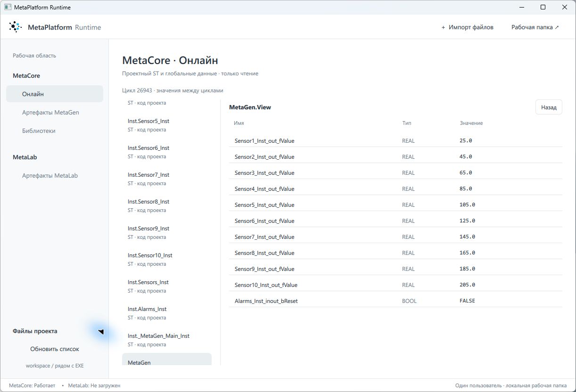Click the Sensor5_Inst_out_fValue variable name
The width and height of the screenshot is (576, 392).
coord(264,205)
